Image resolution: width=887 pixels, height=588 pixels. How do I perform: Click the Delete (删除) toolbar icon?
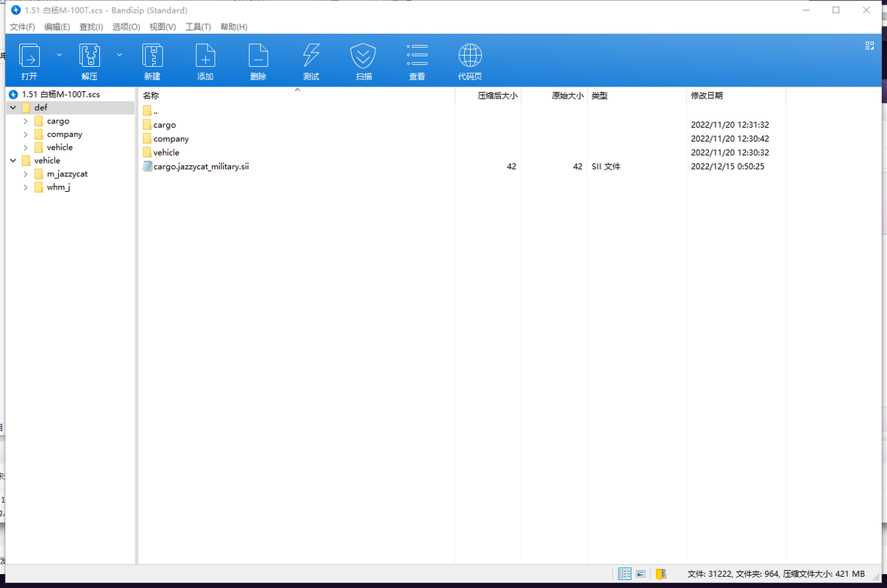258,56
